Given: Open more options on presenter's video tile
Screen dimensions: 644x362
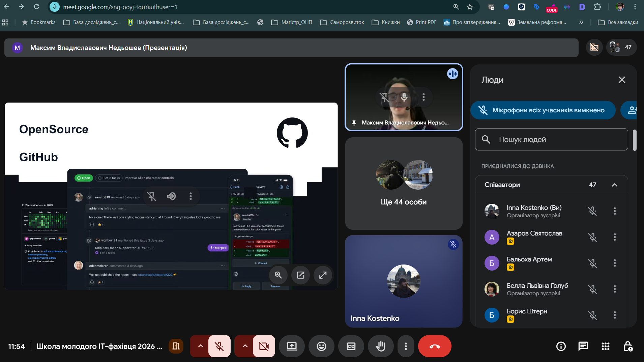Looking at the screenshot, I should [x=423, y=97].
